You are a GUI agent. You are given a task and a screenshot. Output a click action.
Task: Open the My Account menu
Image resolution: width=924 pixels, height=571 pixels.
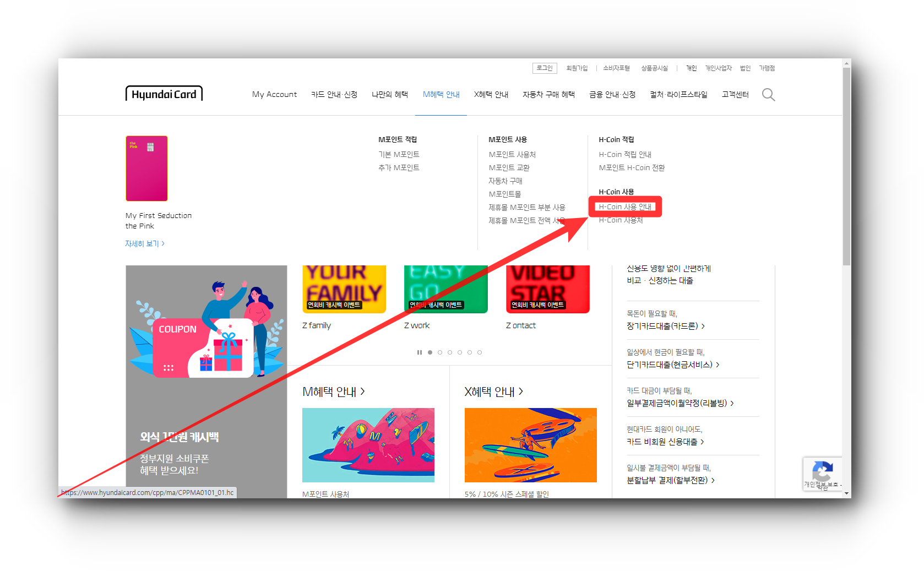(x=274, y=95)
